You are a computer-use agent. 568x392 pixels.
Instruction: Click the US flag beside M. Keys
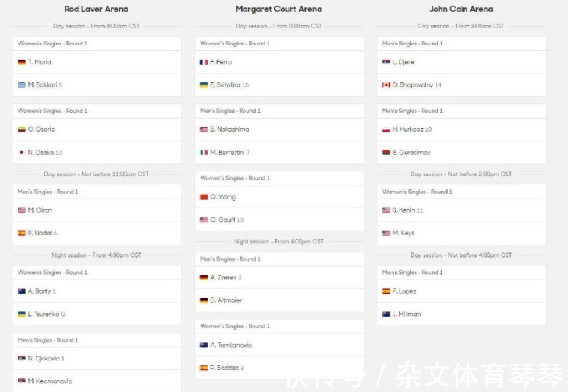[386, 233]
